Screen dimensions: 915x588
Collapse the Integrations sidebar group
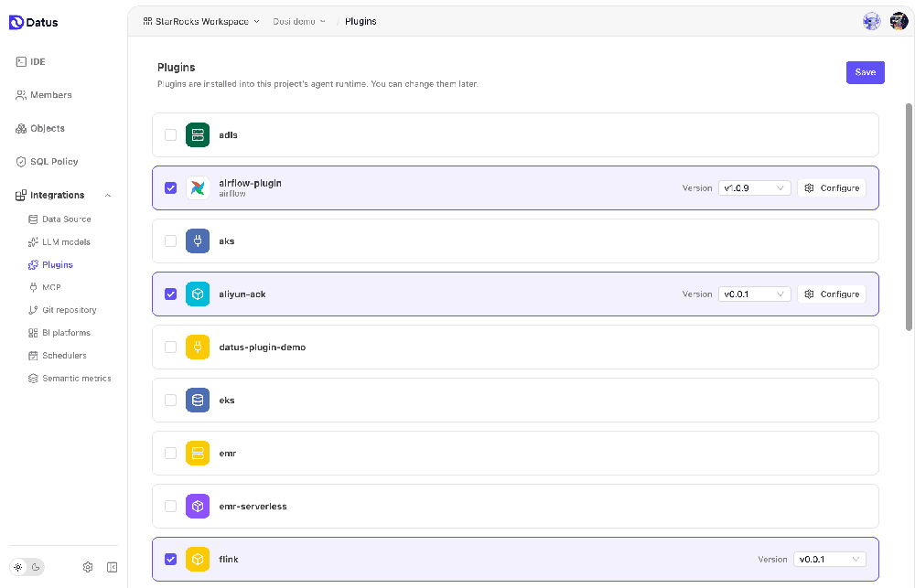[x=107, y=196]
